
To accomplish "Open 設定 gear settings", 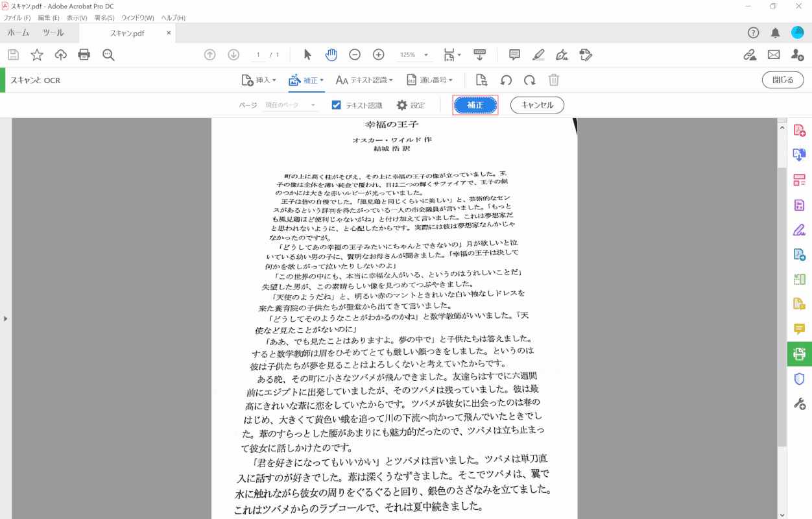I will click(411, 105).
